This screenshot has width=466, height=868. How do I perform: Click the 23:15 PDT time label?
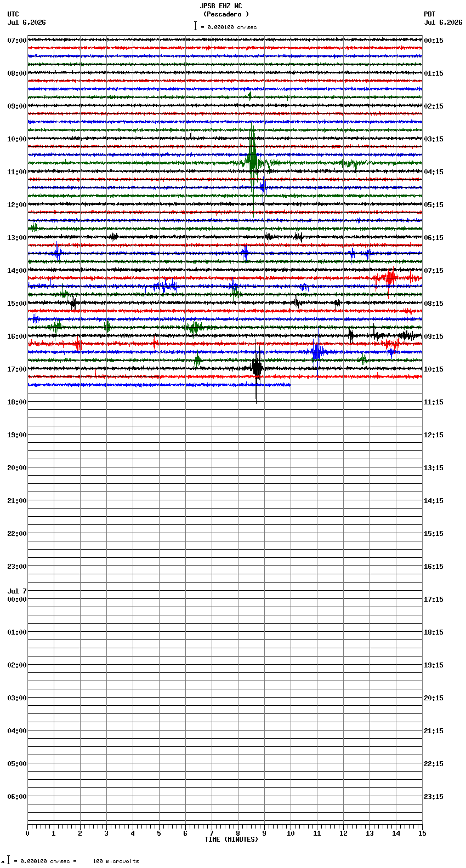434,797
